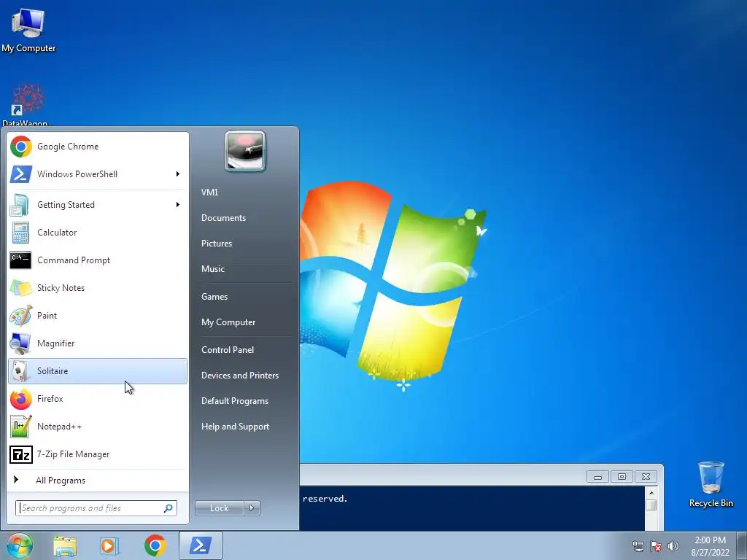The image size is (747, 560).
Task: Open Music library link
Action: click(213, 269)
